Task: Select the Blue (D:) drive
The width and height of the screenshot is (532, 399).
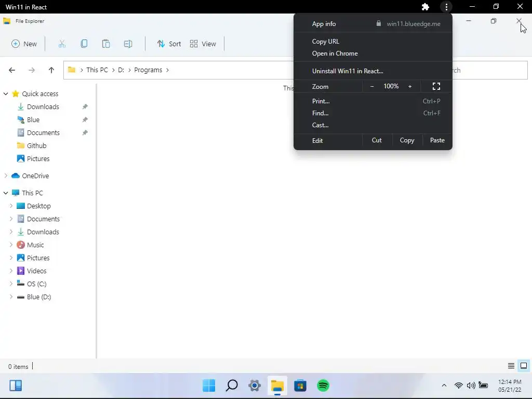Action: pos(38,297)
